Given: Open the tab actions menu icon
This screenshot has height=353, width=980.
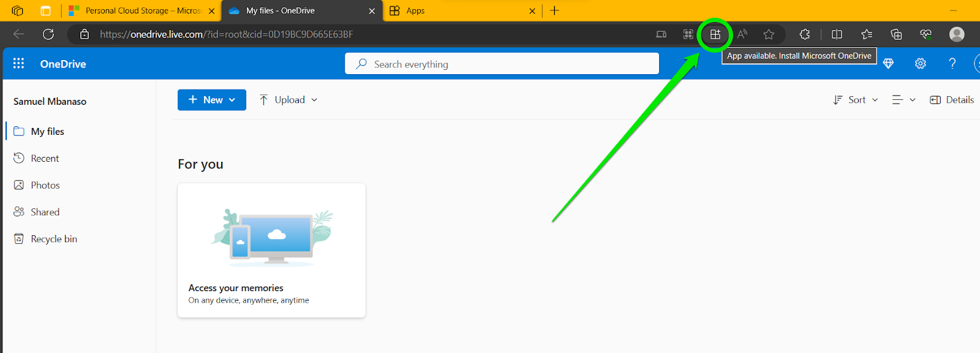Looking at the screenshot, I should point(45,10).
